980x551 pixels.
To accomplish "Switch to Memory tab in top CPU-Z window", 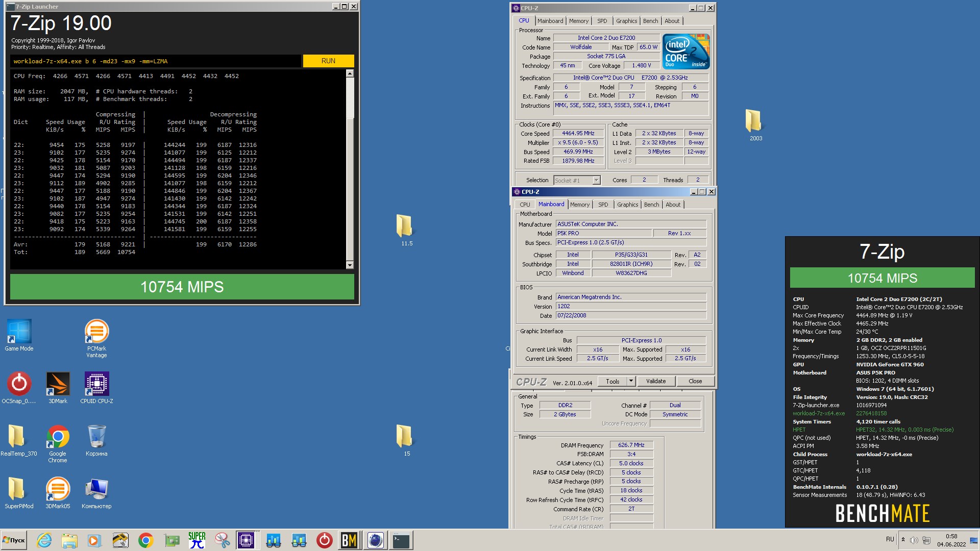I will pos(579,21).
